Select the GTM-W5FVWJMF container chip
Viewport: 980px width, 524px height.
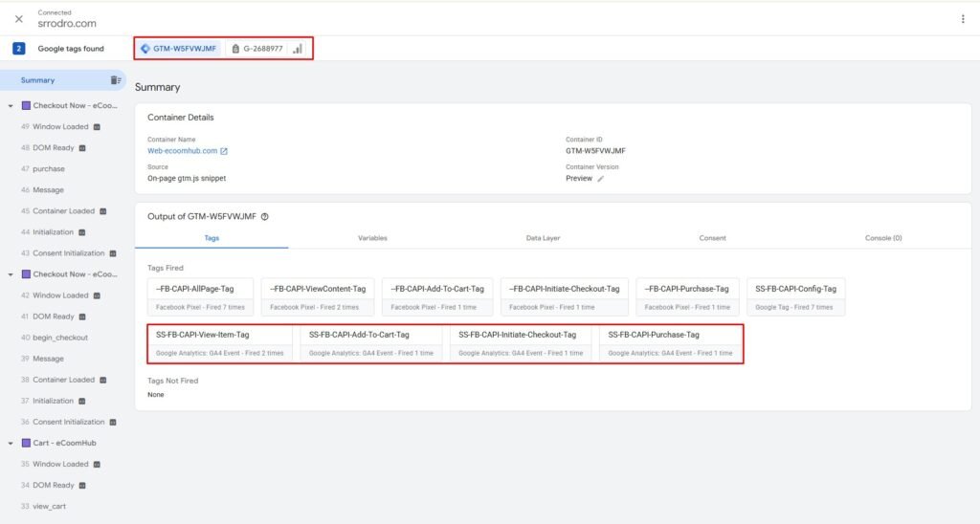coord(179,48)
